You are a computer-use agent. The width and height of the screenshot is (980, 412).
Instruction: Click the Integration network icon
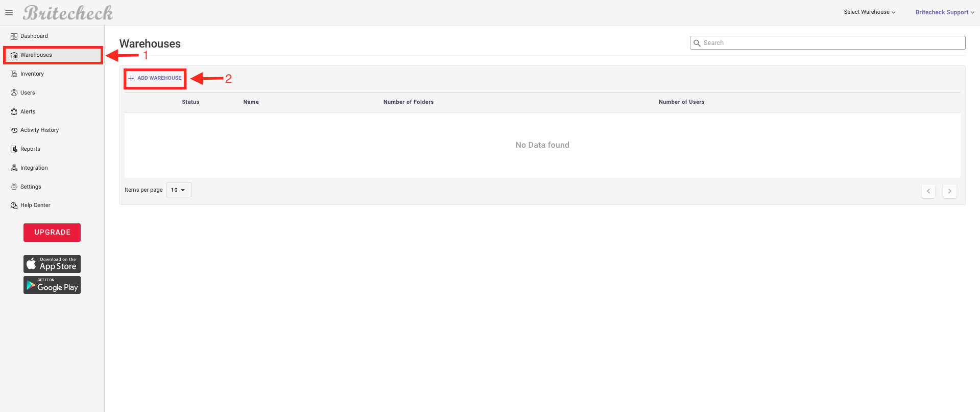tap(14, 168)
